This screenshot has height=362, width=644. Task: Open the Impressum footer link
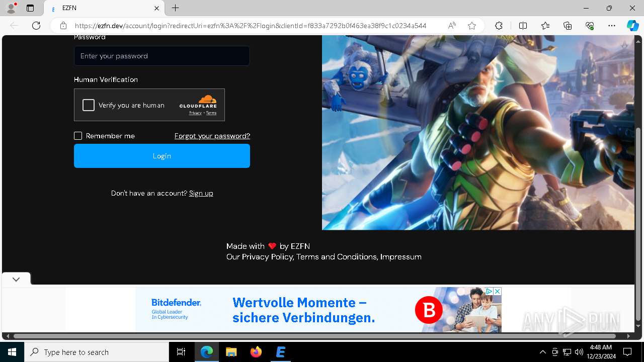coord(401,257)
